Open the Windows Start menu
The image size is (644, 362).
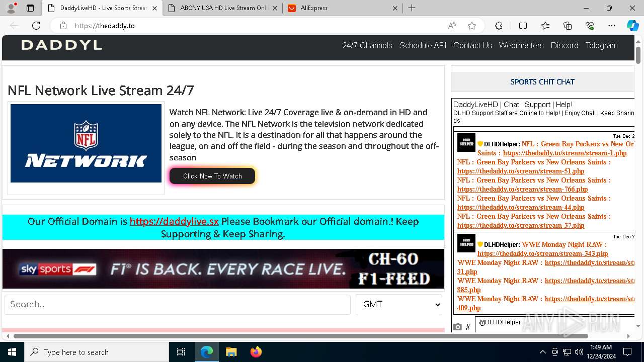(x=12, y=352)
